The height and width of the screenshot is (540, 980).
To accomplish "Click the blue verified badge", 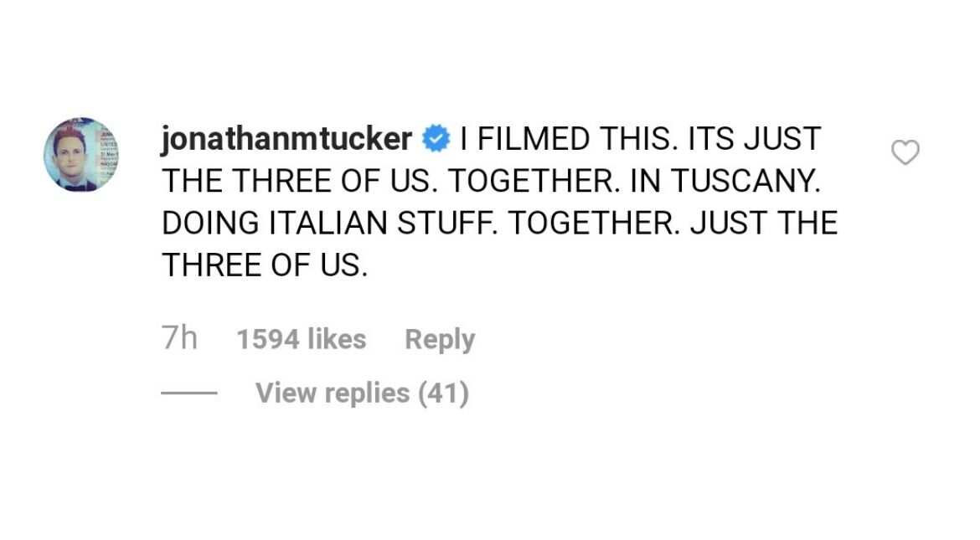I will [436, 139].
